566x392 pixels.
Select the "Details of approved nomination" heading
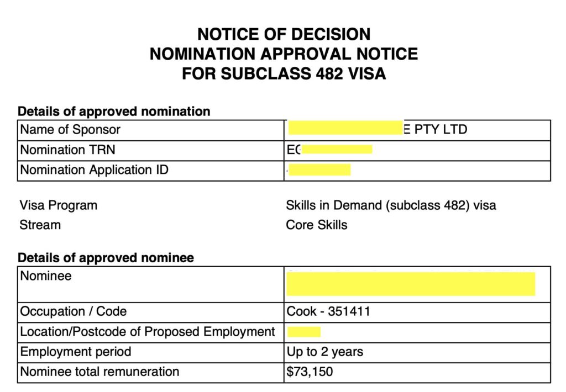point(114,111)
